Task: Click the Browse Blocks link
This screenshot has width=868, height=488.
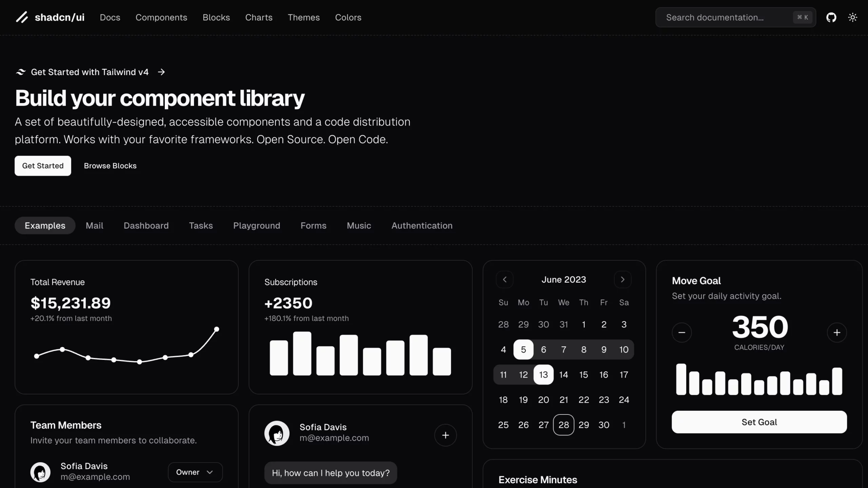Action: [x=110, y=166]
